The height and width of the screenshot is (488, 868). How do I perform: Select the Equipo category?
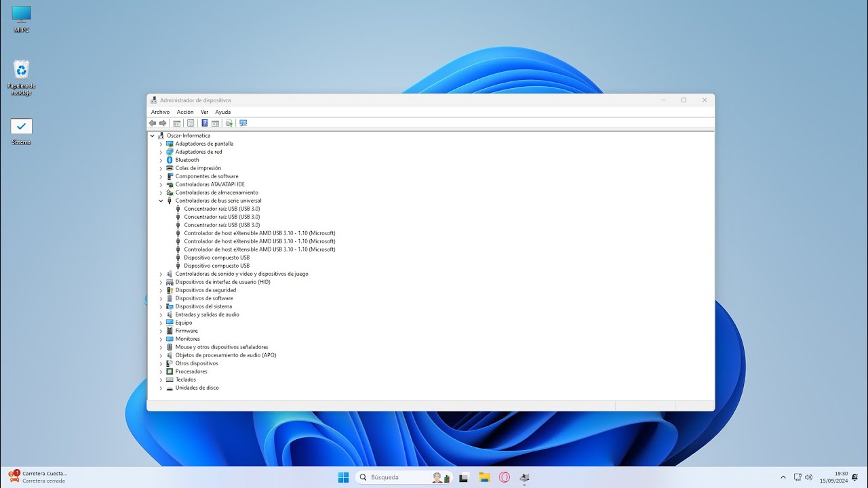pyautogui.click(x=184, y=323)
